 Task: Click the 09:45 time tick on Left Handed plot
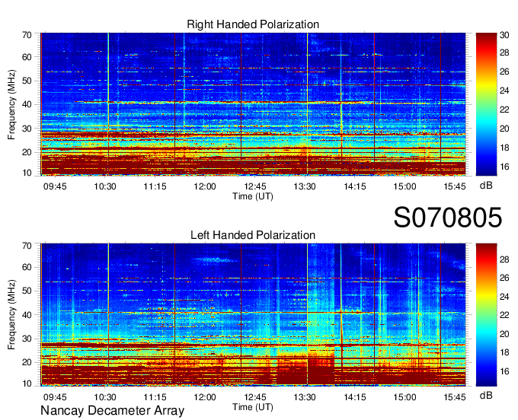click(55, 397)
